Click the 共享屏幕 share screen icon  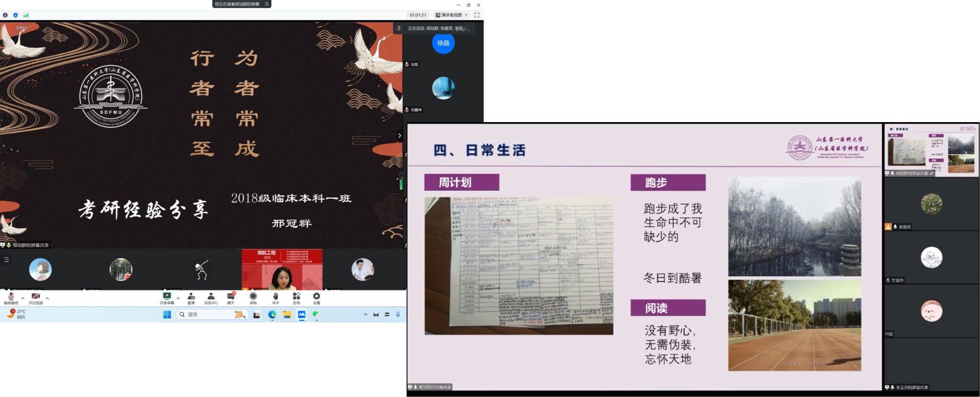[167, 297]
